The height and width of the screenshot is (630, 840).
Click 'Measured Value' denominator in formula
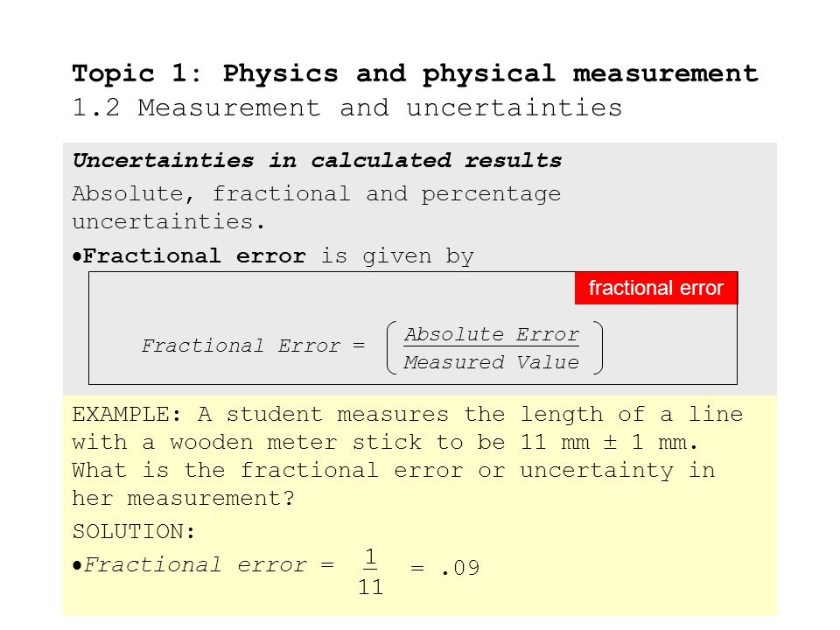(x=491, y=362)
